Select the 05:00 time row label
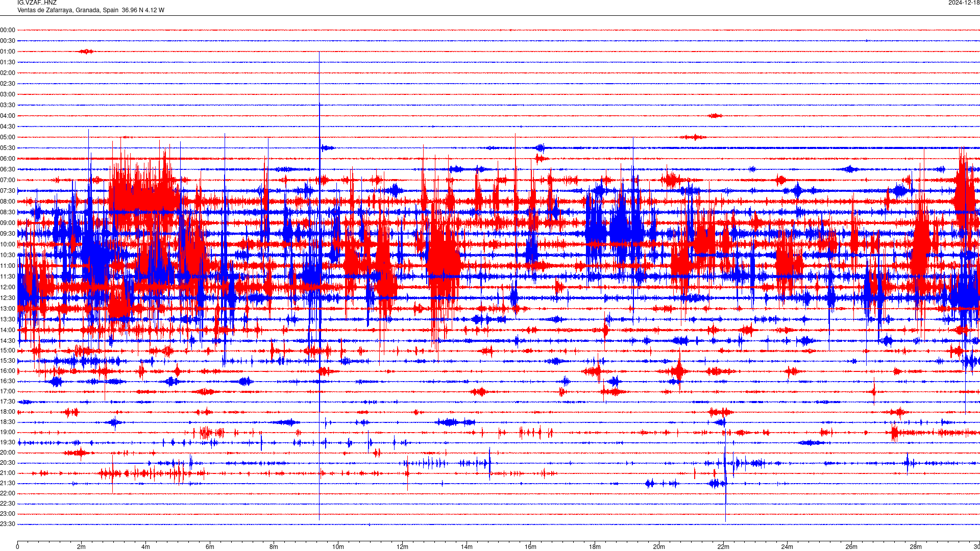This screenshot has height=551, width=980. point(8,137)
